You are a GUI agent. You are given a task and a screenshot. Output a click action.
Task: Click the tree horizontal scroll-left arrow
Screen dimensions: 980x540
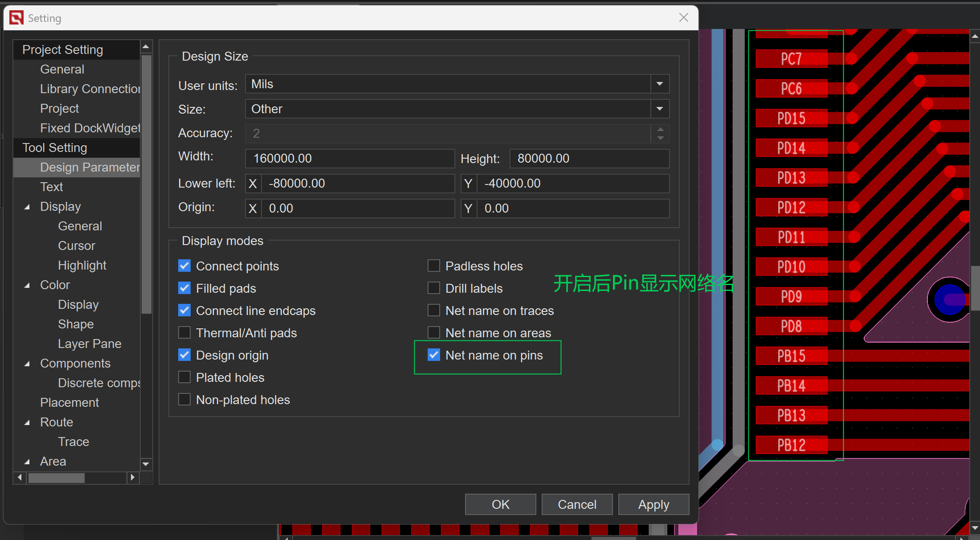[20, 477]
